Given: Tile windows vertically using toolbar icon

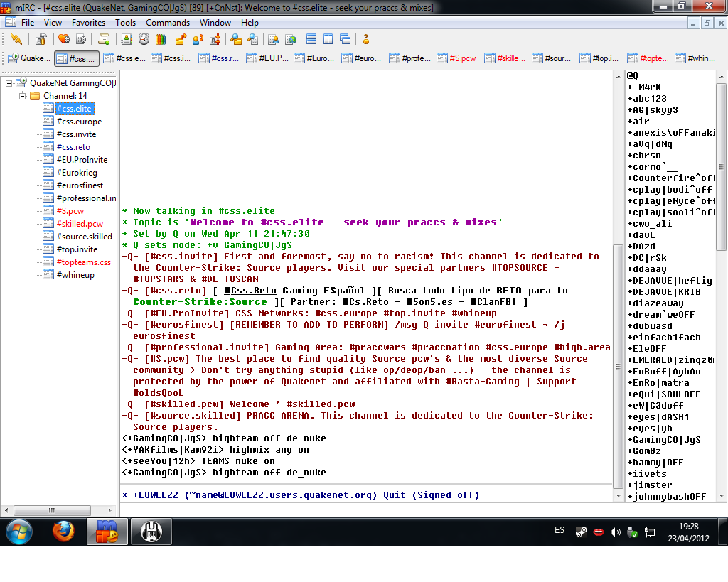Looking at the screenshot, I should coord(328,40).
